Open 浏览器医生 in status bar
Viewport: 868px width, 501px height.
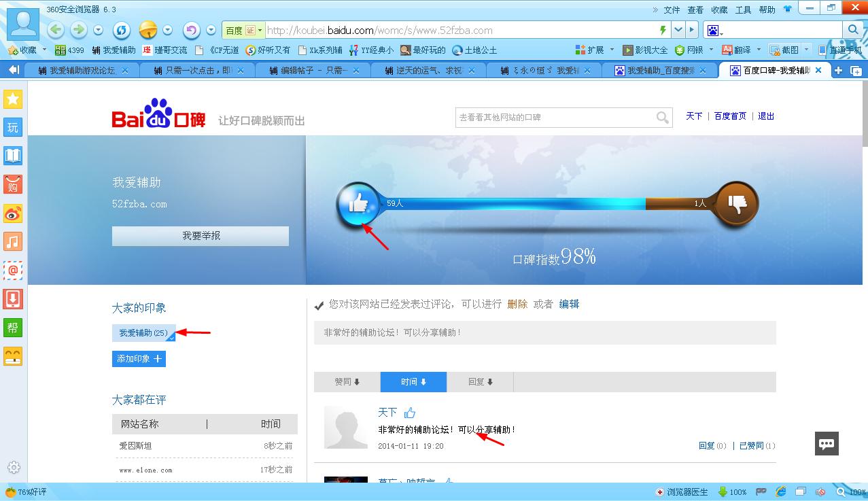pyautogui.click(x=682, y=492)
